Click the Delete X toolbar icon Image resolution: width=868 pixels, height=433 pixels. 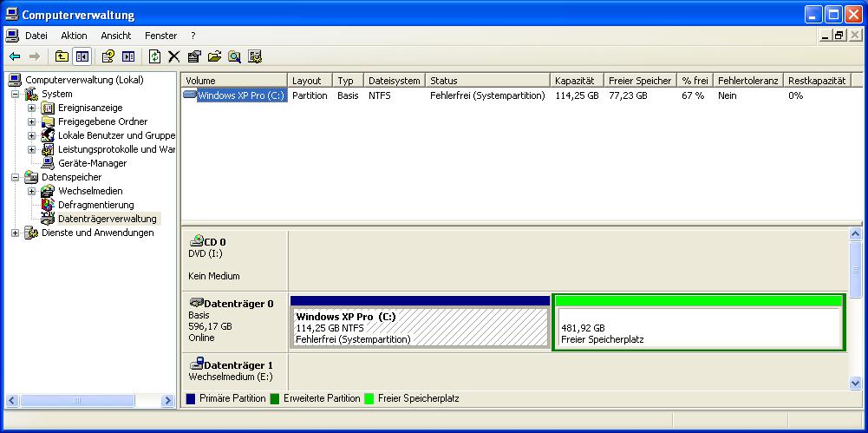coord(174,56)
